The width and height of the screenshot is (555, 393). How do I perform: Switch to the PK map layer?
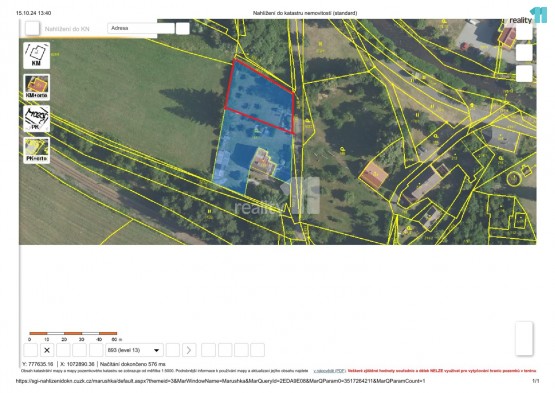pyautogui.click(x=36, y=119)
